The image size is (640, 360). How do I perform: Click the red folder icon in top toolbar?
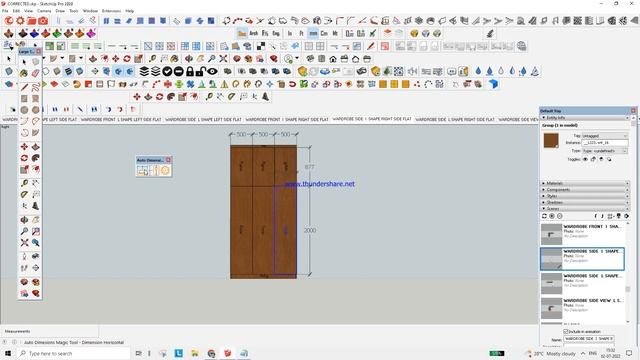(31, 20)
